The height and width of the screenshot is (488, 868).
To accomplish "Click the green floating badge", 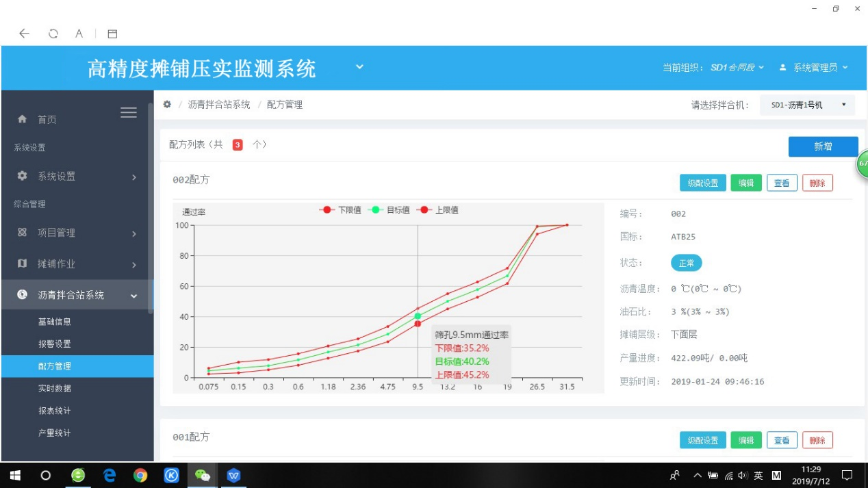I will coord(863,164).
